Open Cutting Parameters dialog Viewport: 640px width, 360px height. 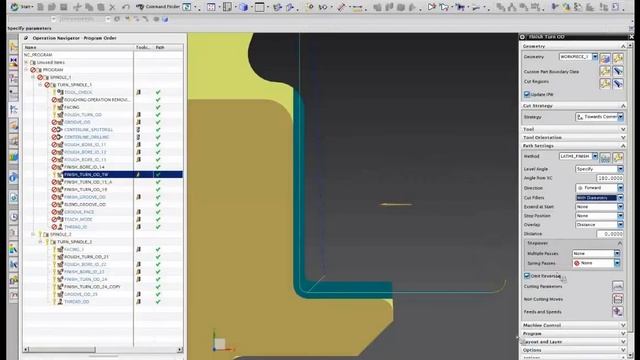click(618, 286)
